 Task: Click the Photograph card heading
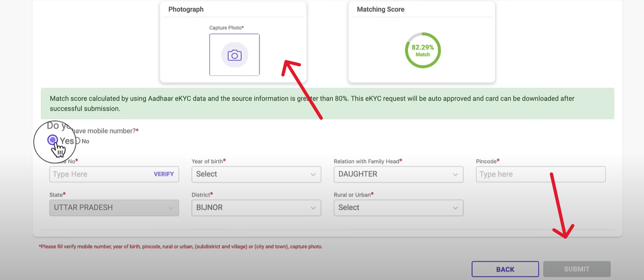coord(186,9)
